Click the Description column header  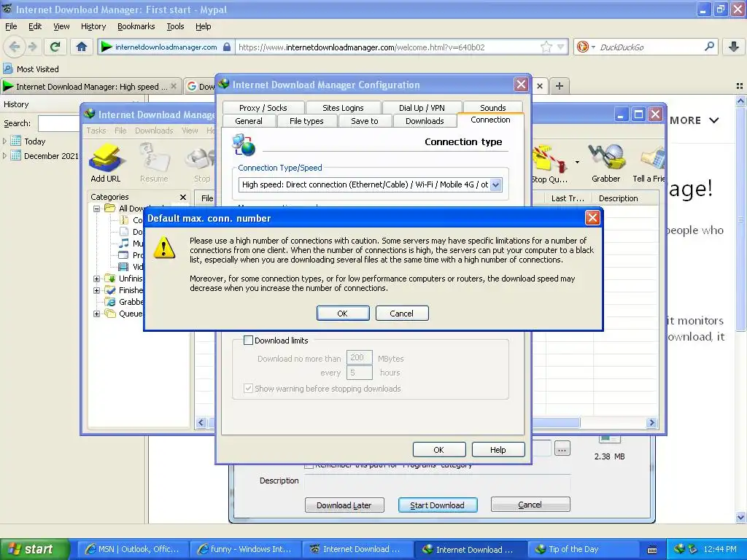[619, 198]
